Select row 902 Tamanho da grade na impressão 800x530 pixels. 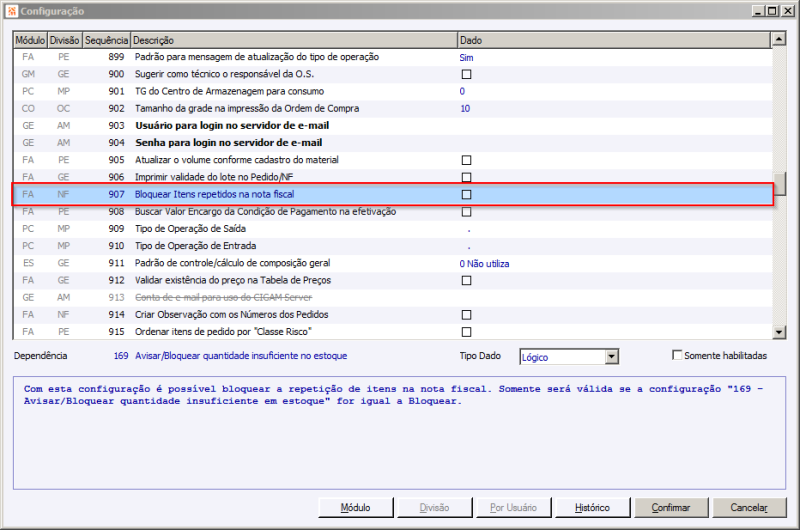[392, 109]
